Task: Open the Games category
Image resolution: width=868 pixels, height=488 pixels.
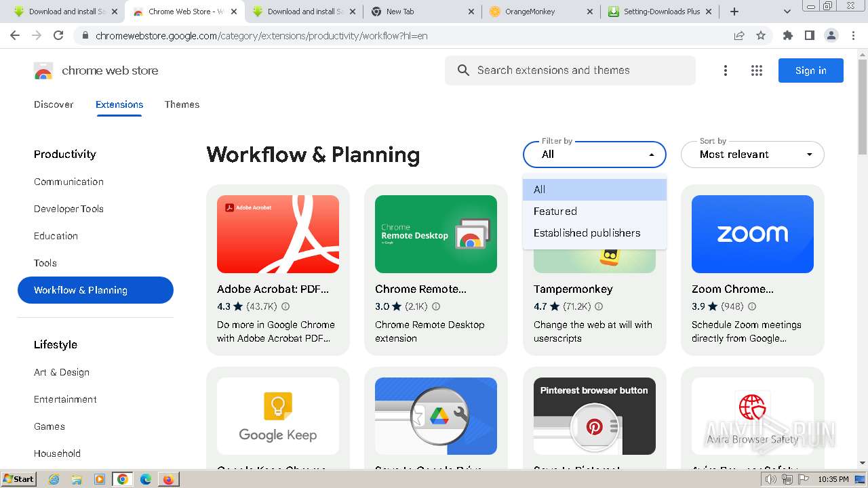Action: 50,426
